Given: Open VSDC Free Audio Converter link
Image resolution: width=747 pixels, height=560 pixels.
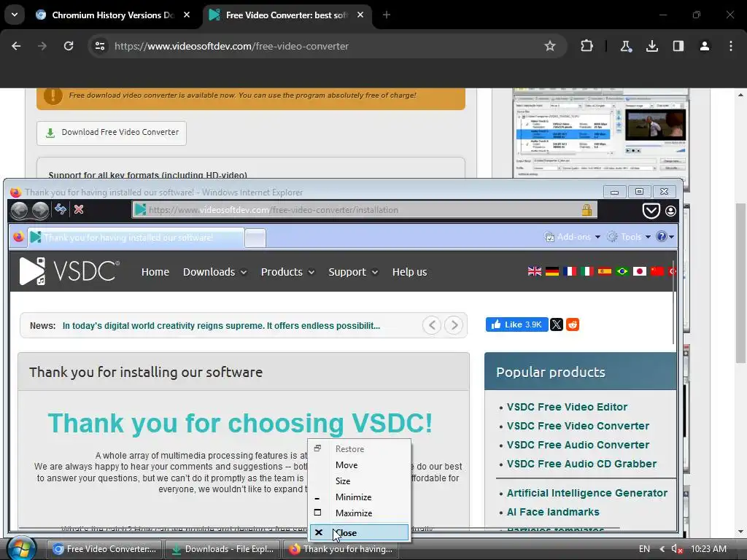Looking at the screenshot, I should pyautogui.click(x=578, y=445).
